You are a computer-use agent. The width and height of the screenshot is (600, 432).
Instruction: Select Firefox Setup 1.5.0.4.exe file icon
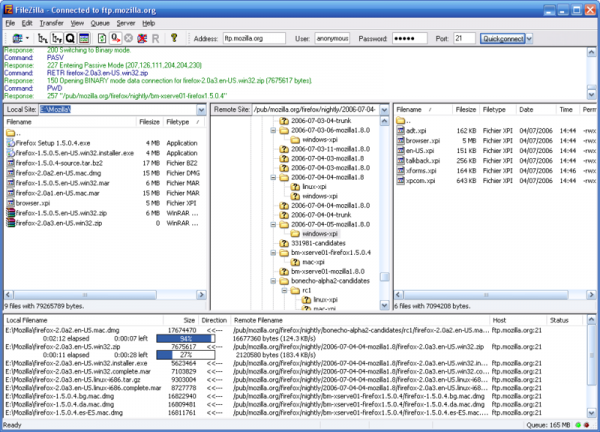11,143
